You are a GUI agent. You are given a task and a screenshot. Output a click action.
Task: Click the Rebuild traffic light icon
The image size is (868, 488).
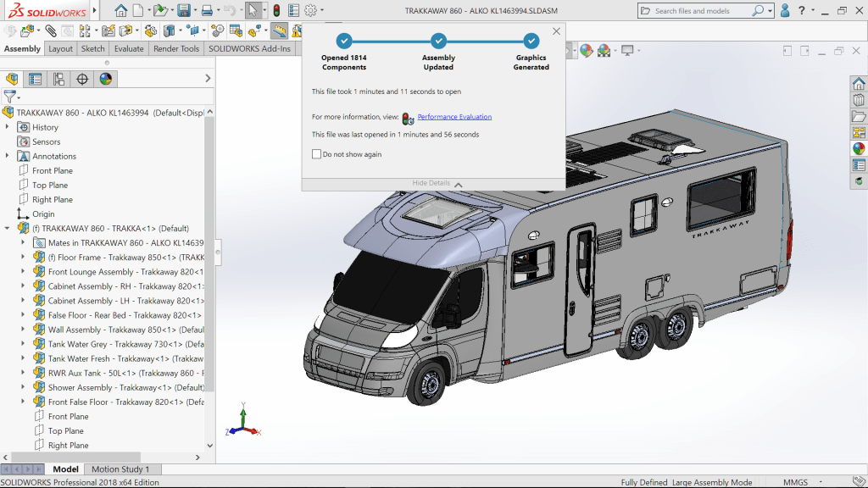[x=276, y=11]
